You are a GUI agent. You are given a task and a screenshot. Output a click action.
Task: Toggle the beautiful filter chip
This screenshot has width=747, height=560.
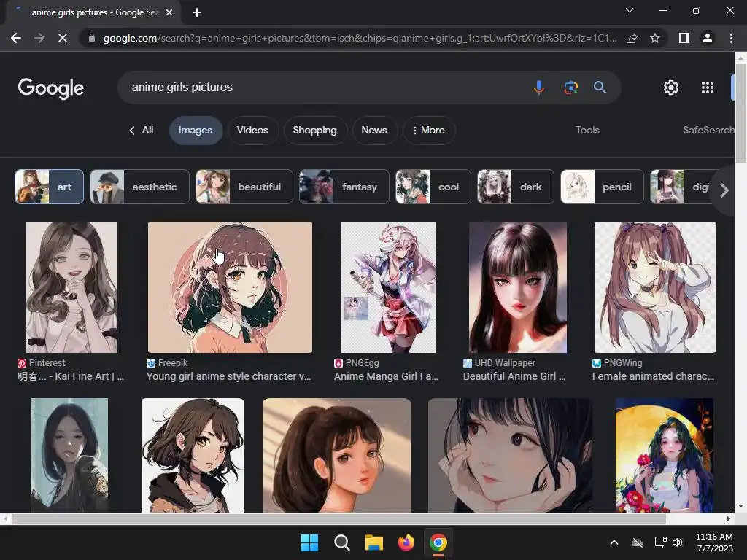[244, 187]
